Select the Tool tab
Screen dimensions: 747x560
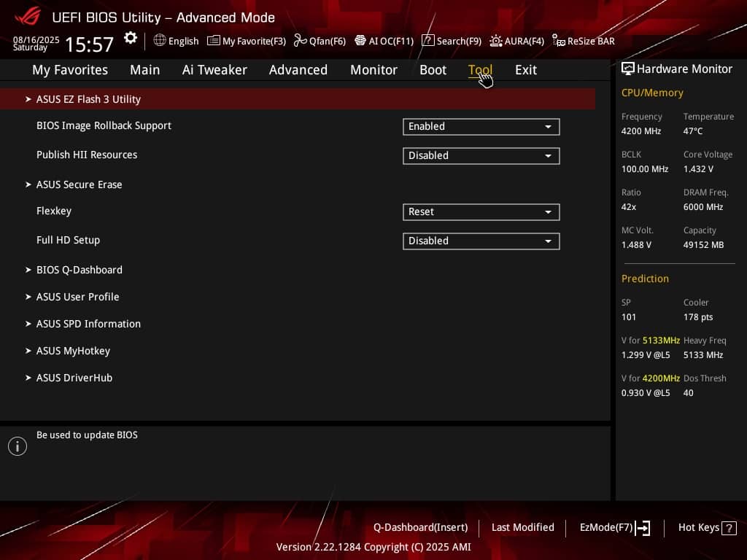pyautogui.click(x=480, y=70)
